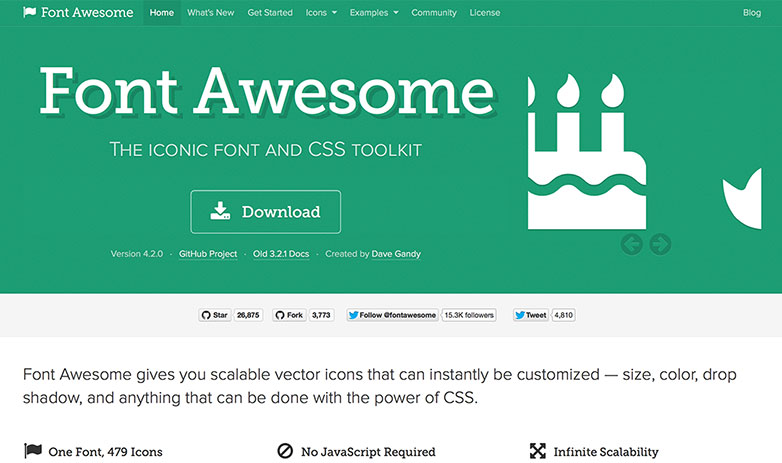The width and height of the screenshot is (782, 463).
Task: Click the flag icon beside One Font
Action: click(x=33, y=451)
